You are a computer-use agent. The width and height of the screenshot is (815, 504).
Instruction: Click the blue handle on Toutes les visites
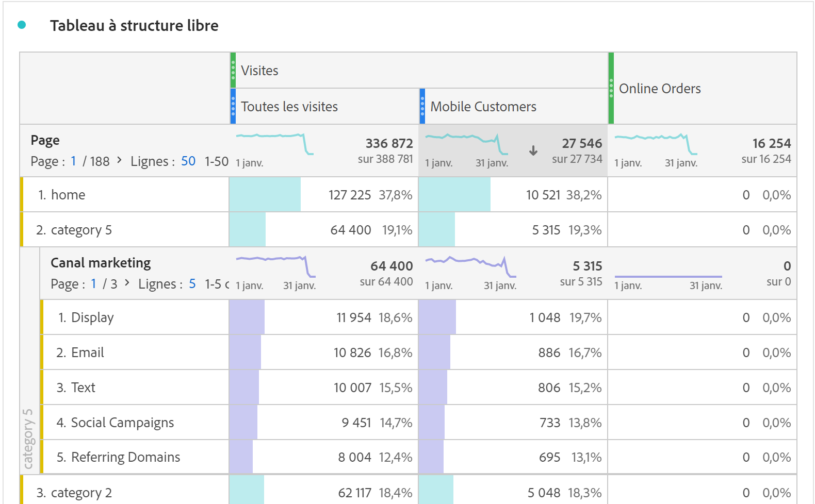pyautogui.click(x=233, y=106)
